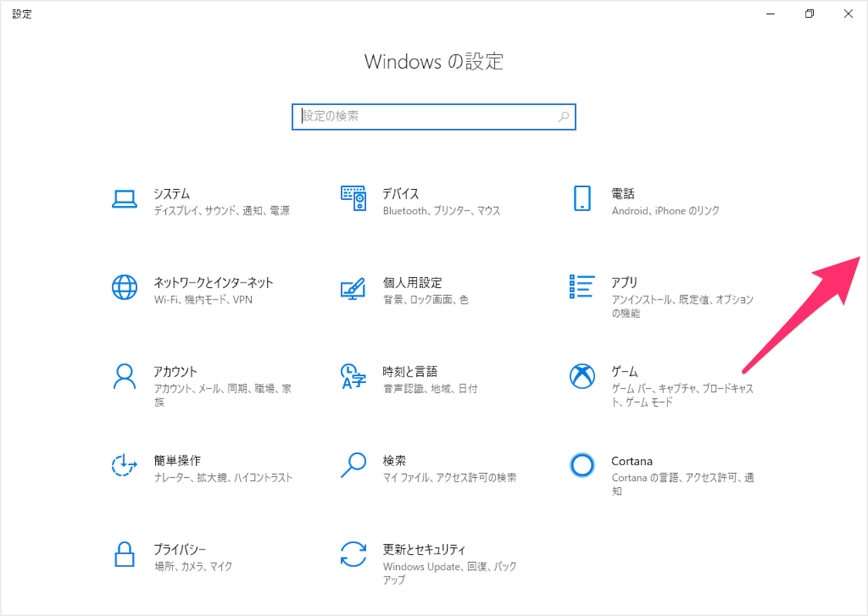Screen dimensions: 868x616
Task: Click 'アンインストール、既定値、オプションの機能' description
Action: [x=683, y=306]
